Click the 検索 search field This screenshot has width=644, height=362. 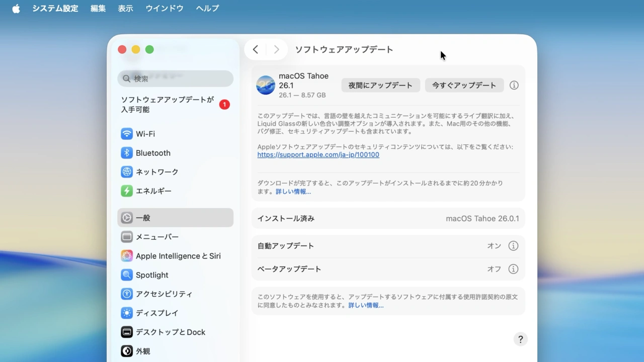tap(175, 78)
